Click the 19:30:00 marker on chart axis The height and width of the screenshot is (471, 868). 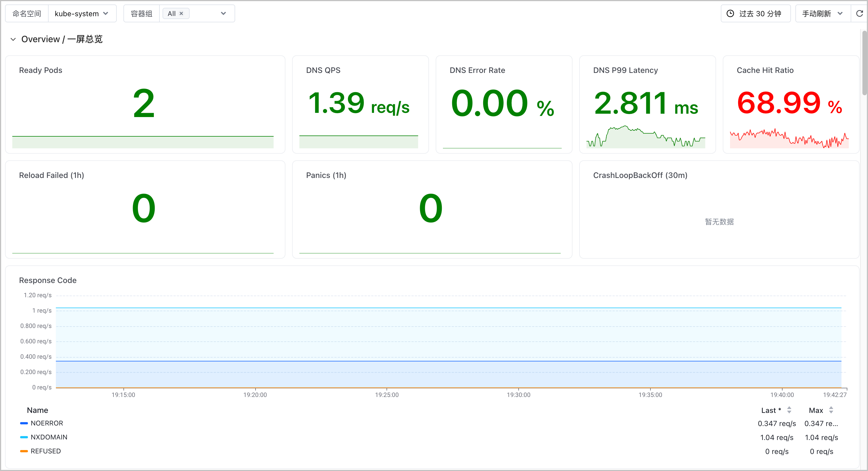coord(518,394)
